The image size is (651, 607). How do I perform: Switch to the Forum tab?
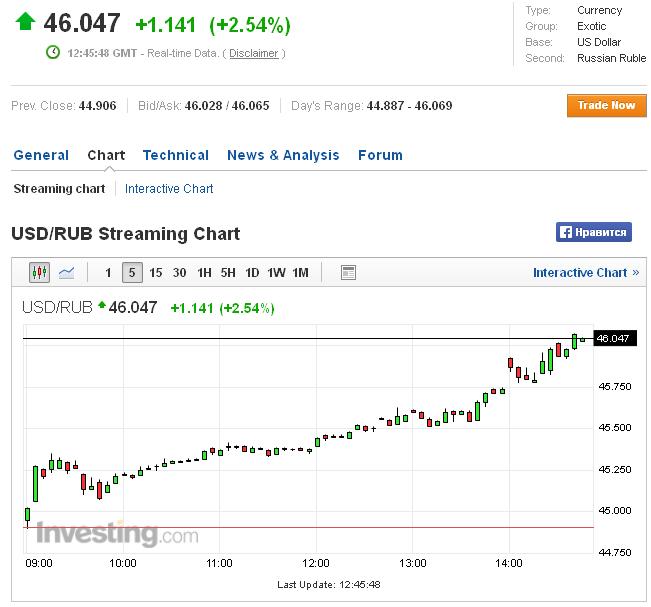(x=380, y=155)
